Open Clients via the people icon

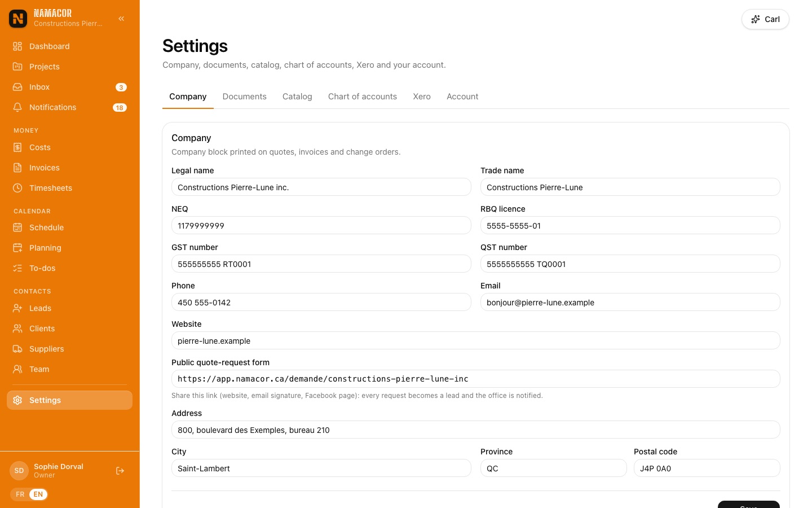(x=17, y=329)
